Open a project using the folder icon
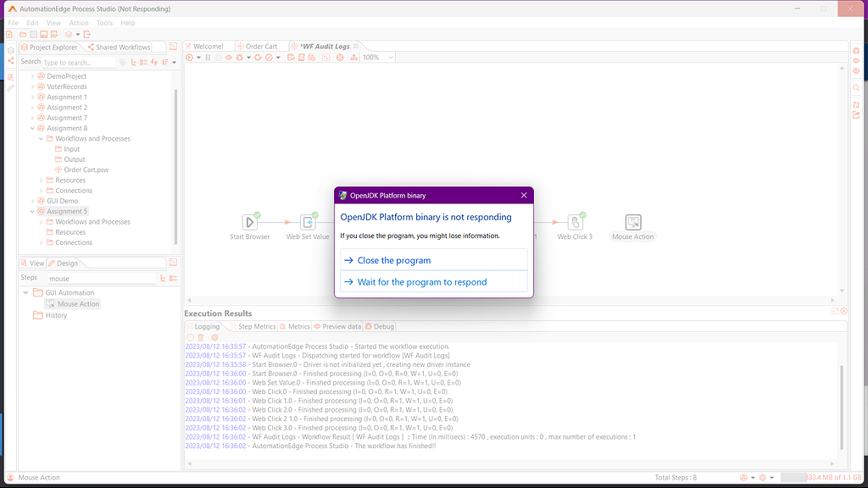The width and height of the screenshot is (868, 488). click(23, 34)
